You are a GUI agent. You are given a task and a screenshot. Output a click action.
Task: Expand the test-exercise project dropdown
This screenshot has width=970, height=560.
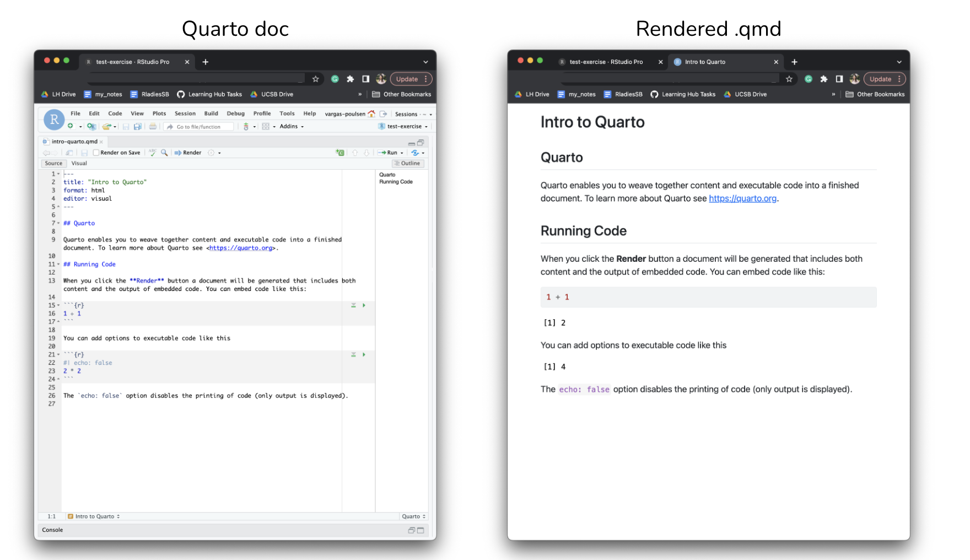[404, 127]
